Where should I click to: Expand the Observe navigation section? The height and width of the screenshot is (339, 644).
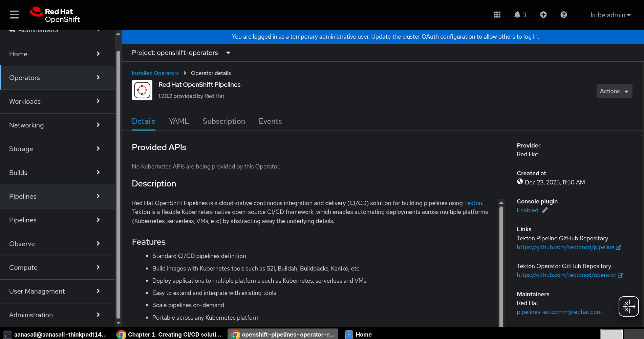pos(58,244)
